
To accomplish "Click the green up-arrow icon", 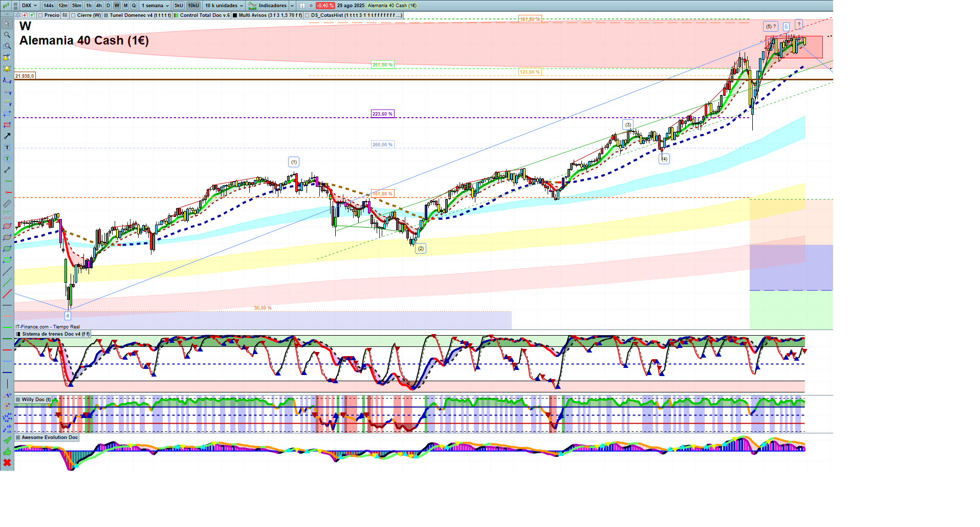I will point(32,15).
